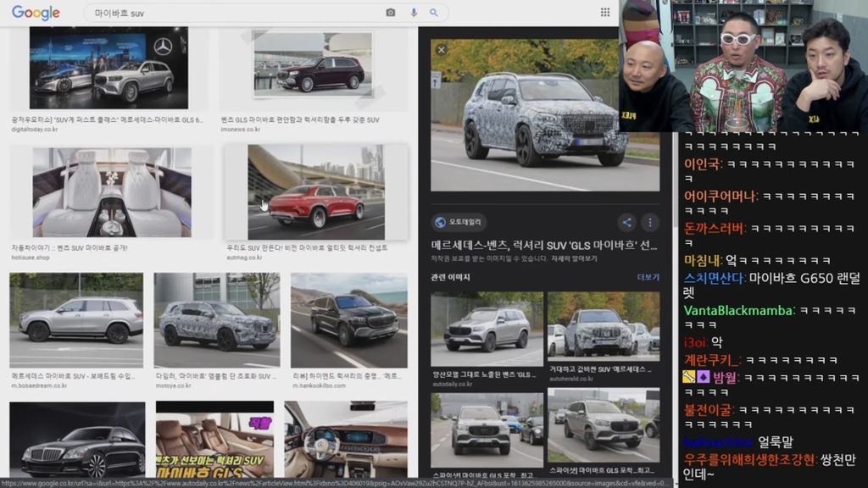Click the blue search magnifier icon
Screen dimensions: 868x488
(433, 12)
